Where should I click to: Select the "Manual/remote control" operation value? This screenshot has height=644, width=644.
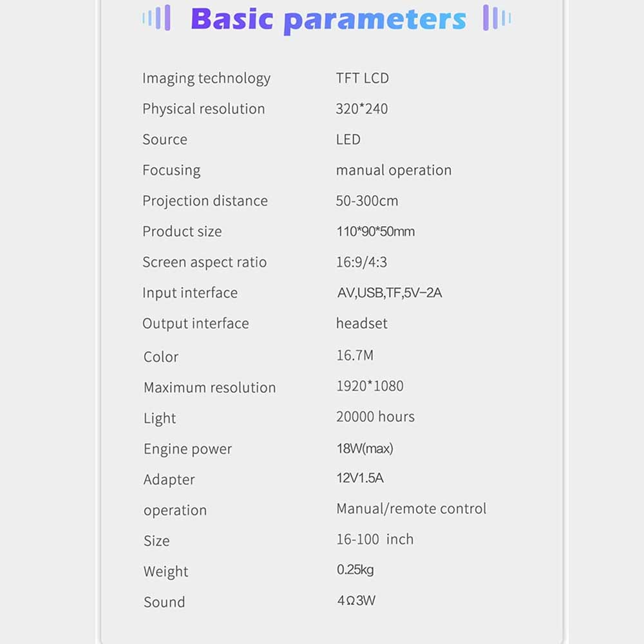[411, 509]
